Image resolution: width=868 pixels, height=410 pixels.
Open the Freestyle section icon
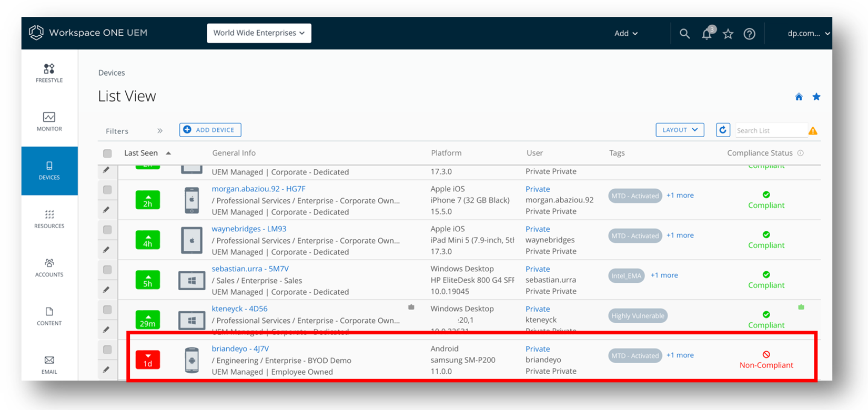coord(49,69)
